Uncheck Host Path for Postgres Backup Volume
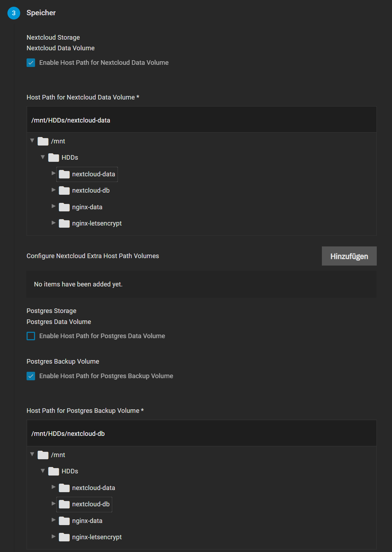Viewport: 392px width, 552px height. [31, 376]
